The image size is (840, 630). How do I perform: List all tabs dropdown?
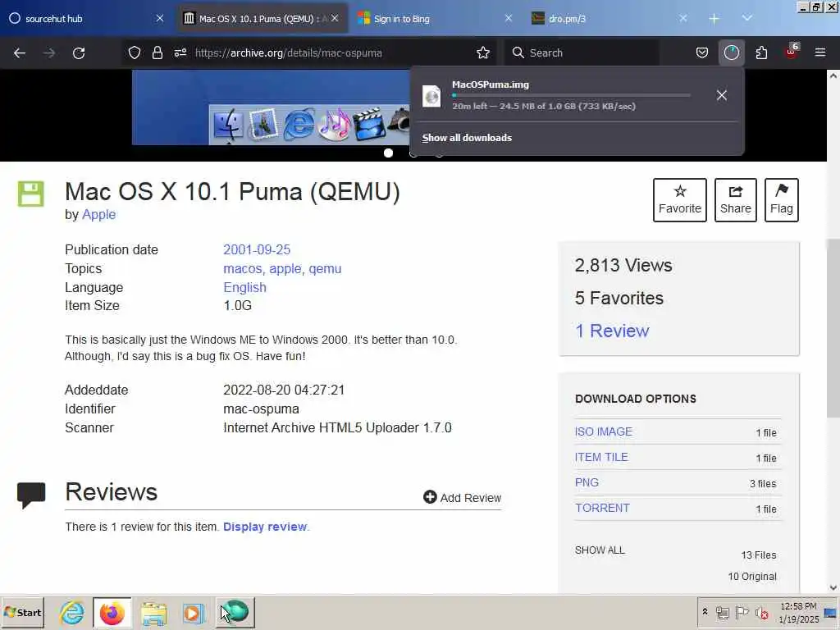(x=746, y=19)
